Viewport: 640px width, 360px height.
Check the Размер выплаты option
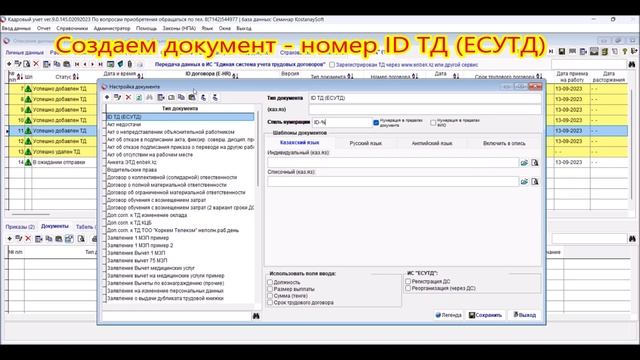tap(270, 289)
